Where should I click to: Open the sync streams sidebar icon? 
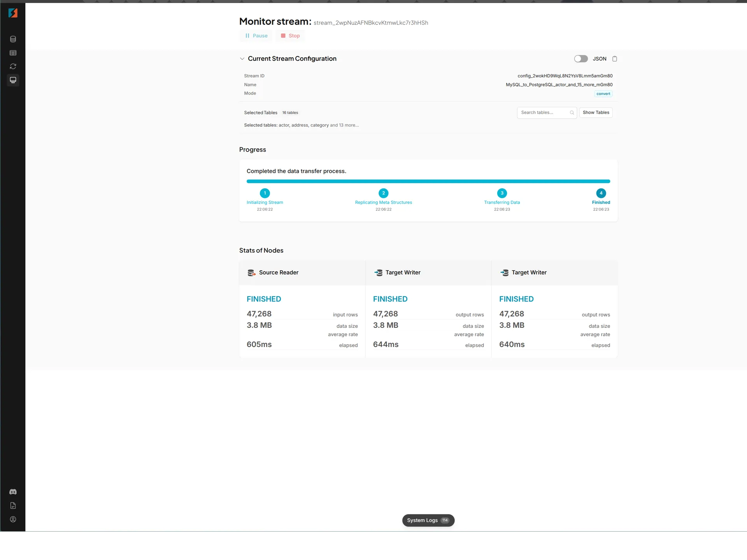click(x=13, y=66)
